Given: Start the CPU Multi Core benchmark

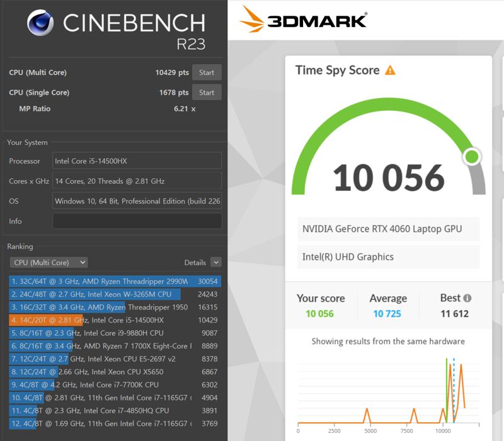Looking at the screenshot, I should [207, 72].
